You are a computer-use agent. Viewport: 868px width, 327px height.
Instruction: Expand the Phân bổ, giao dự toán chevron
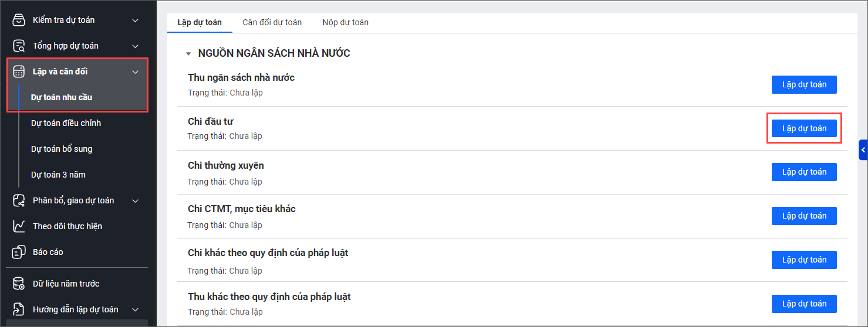point(136,201)
